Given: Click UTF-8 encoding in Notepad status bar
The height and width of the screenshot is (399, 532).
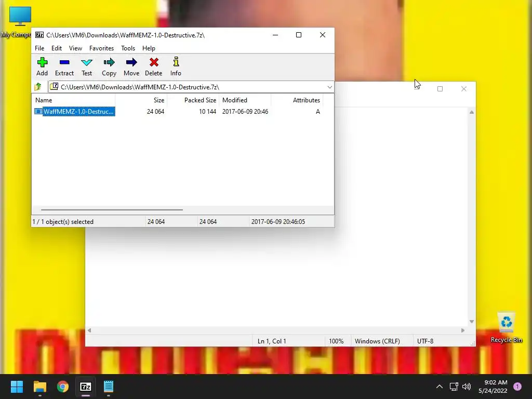Looking at the screenshot, I should click(x=425, y=341).
